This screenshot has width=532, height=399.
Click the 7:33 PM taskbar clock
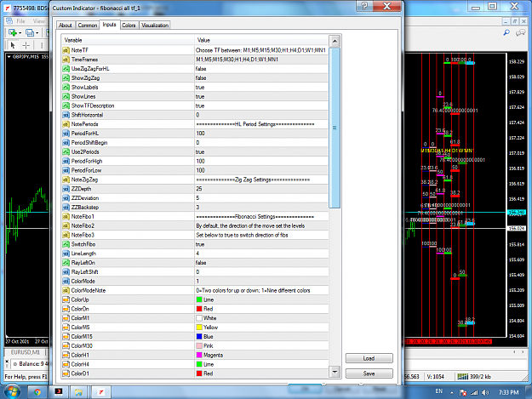click(508, 392)
